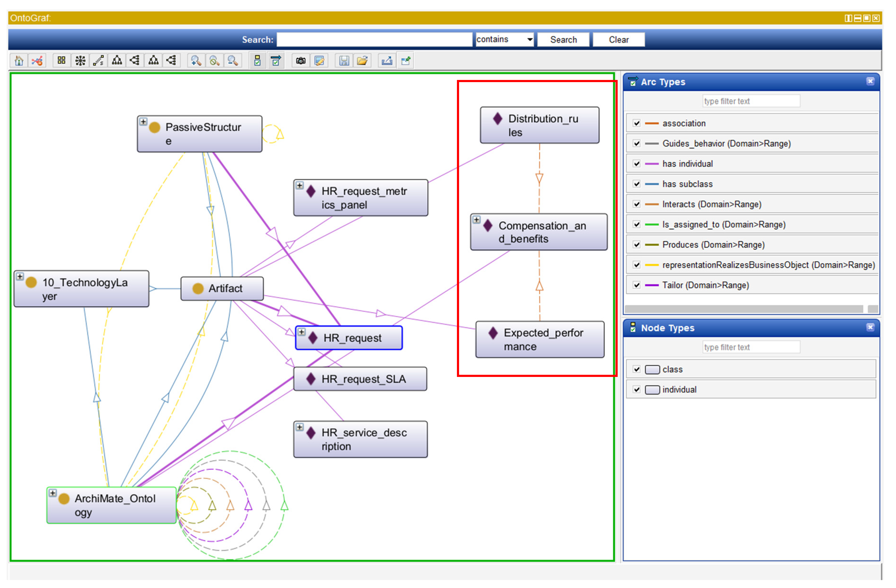This screenshot has height=588, width=896.
Task: Click the Home icon in toolbar
Action: point(19,61)
